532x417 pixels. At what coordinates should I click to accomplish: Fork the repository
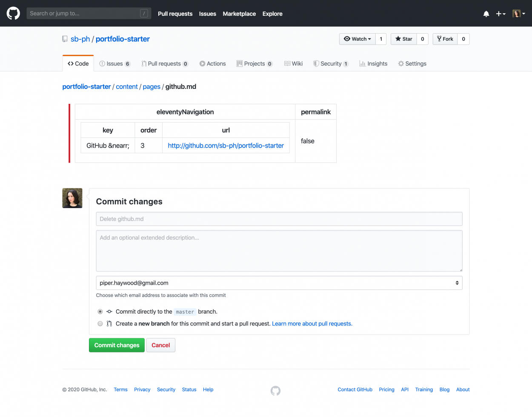point(445,39)
